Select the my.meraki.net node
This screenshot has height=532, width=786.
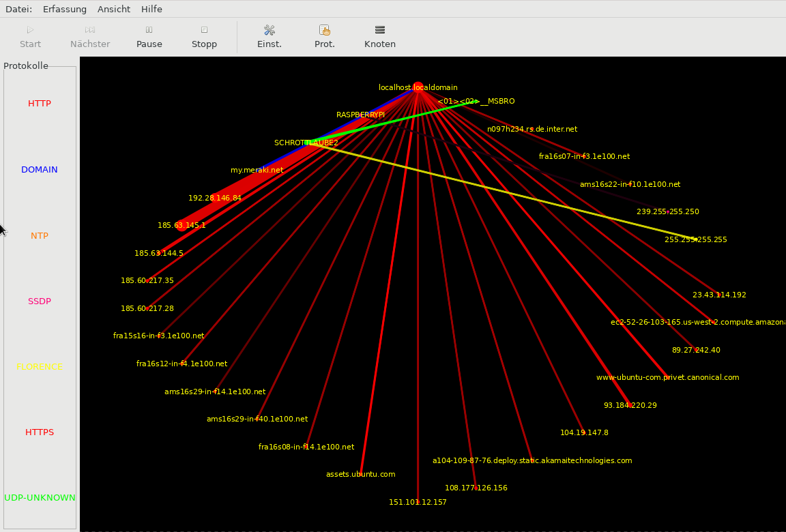point(257,171)
